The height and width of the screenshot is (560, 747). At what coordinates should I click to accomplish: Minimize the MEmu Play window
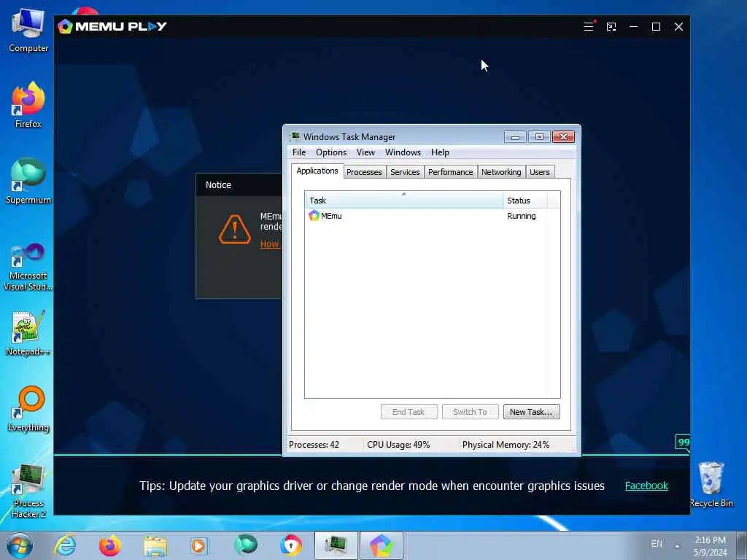(634, 27)
